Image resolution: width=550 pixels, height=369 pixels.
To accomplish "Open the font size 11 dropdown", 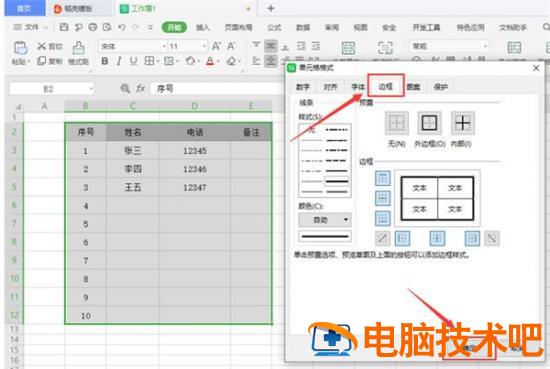I will coord(204,46).
